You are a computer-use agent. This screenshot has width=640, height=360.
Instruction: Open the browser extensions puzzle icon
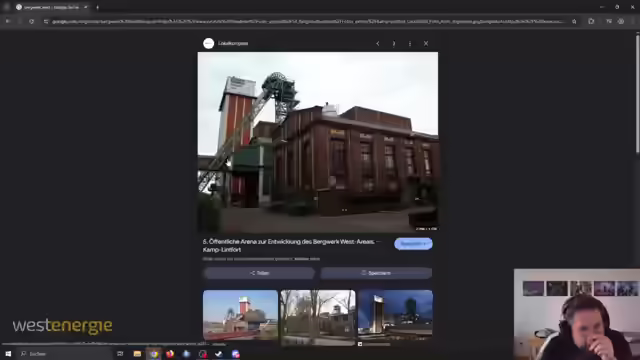pyautogui.click(x=591, y=21)
